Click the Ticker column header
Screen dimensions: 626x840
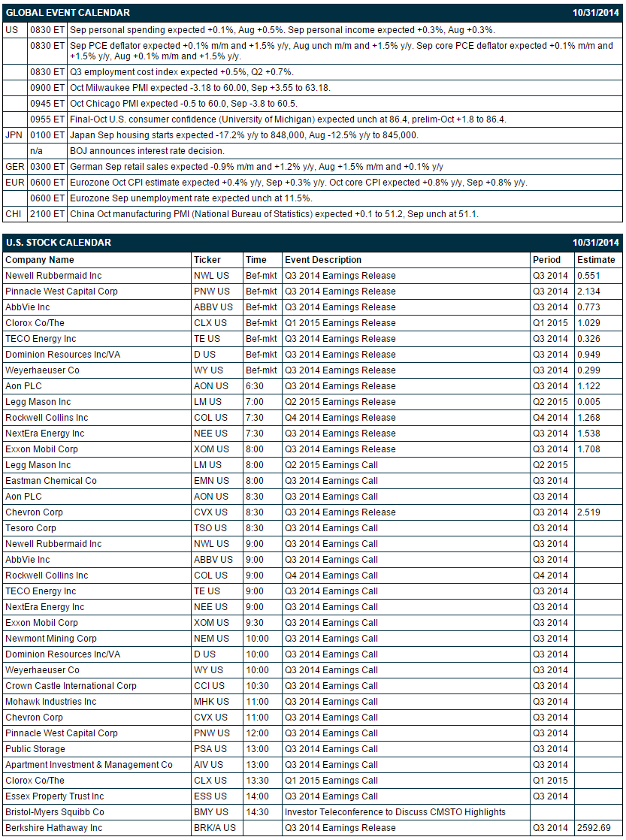click(x=207, y=260)
